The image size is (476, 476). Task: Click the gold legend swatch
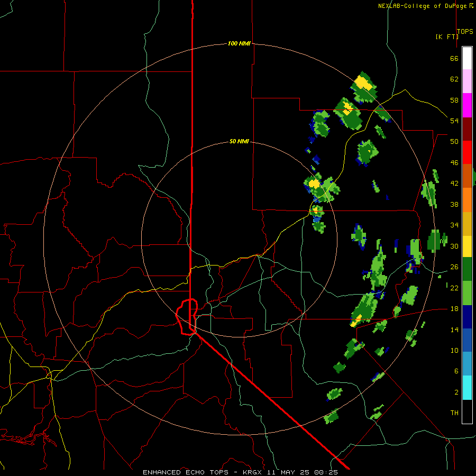point(467,224)
